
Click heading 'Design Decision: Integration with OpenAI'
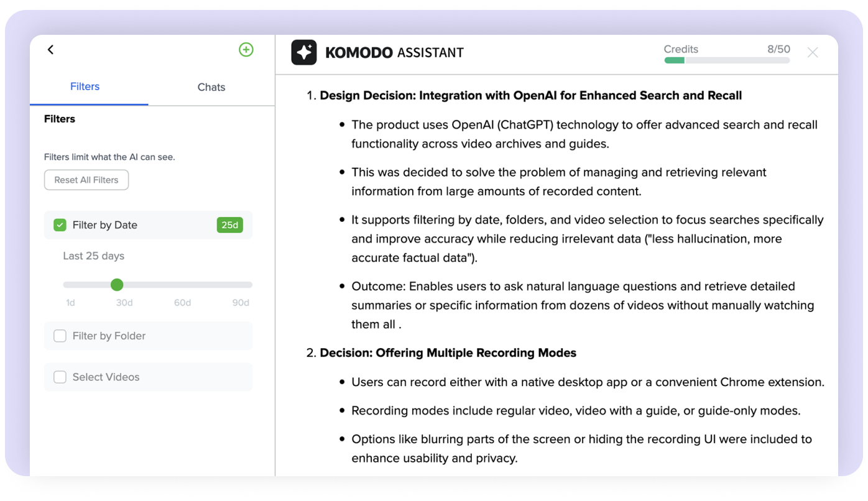pos(531,96)
